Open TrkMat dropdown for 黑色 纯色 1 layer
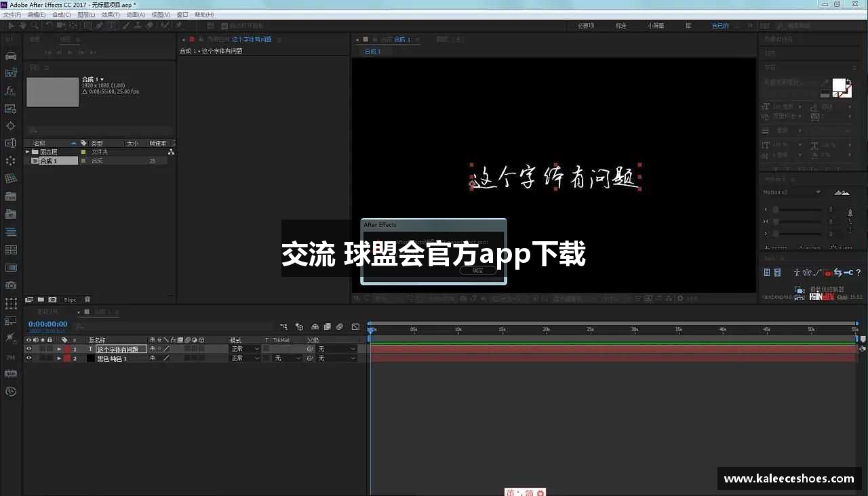 click(287, 358)
